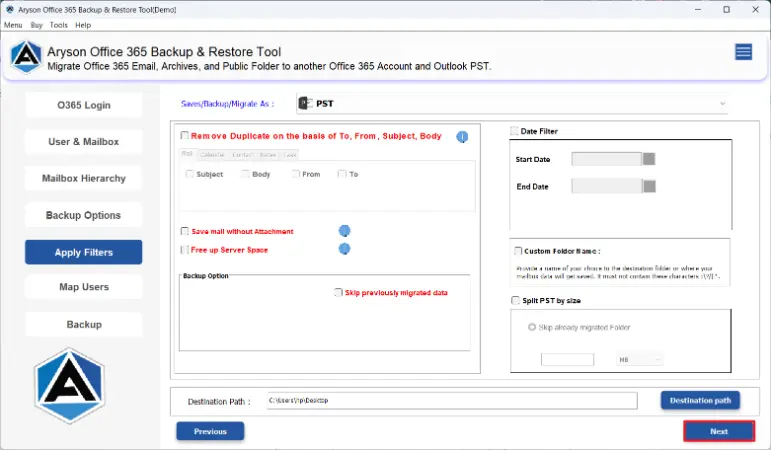Switch to the Contact duplicate tab

(x=242, y=154)
